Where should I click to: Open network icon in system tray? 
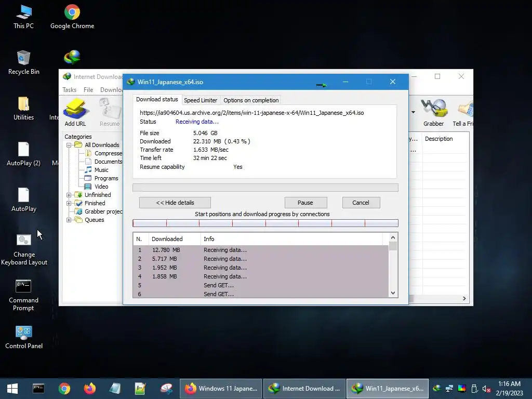[x=449, y=388]
